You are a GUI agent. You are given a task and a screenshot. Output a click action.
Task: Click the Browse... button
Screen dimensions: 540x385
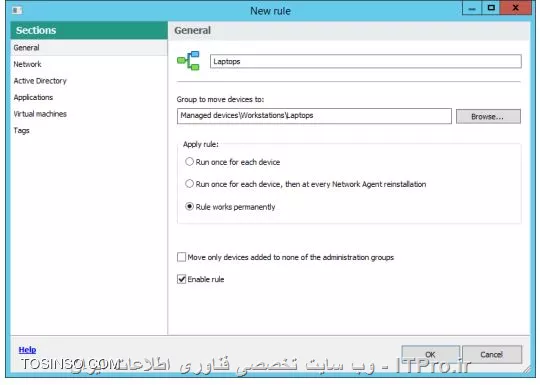pyautogui.click(x=488, y=116)
